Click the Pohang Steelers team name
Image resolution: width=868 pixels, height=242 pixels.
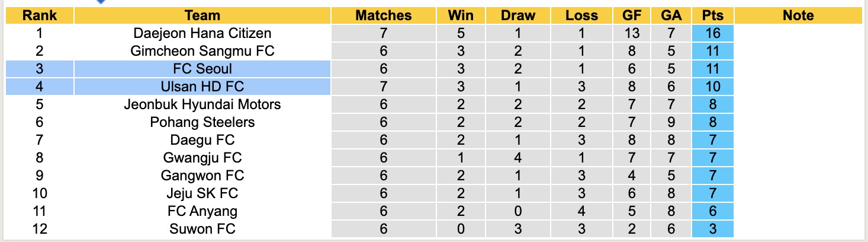tap(202, 122)
